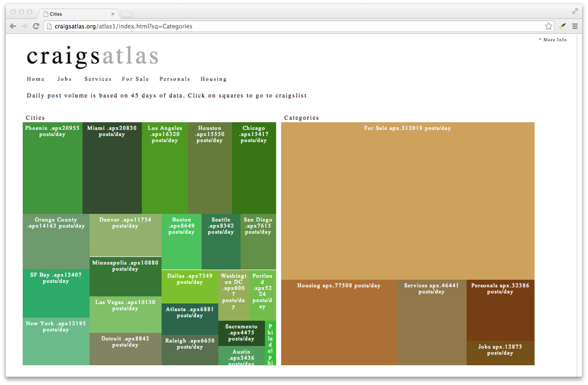Open the Personals menu item
The image size is (588, 385).
click(x=175, y=79)
